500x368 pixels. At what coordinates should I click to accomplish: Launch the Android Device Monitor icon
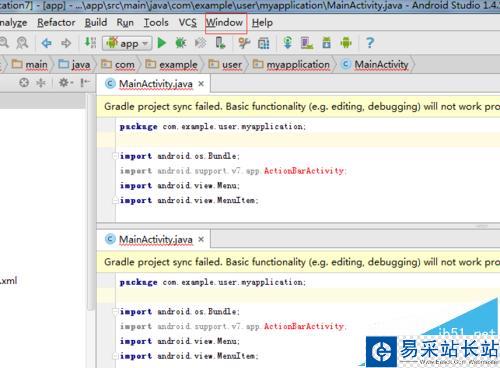(346, 43)
